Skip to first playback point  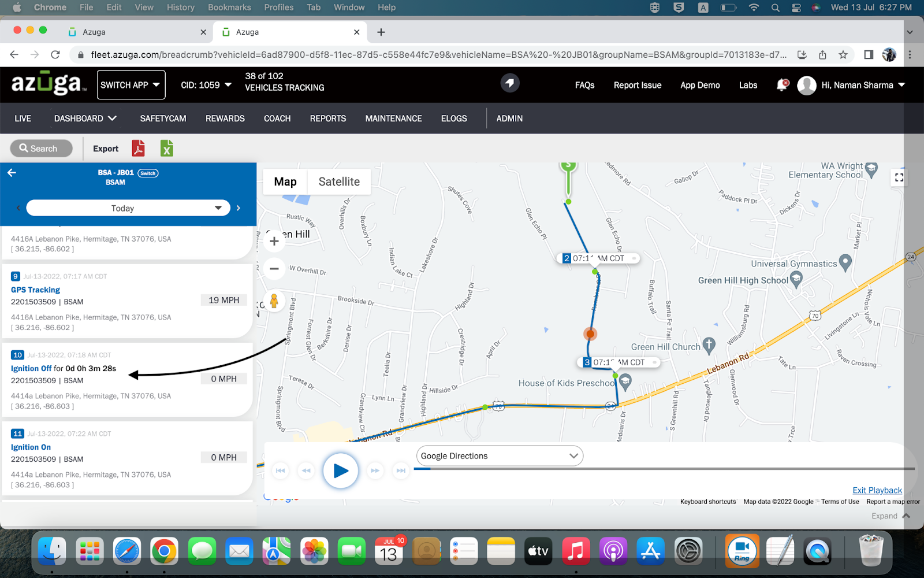point(280,470)
